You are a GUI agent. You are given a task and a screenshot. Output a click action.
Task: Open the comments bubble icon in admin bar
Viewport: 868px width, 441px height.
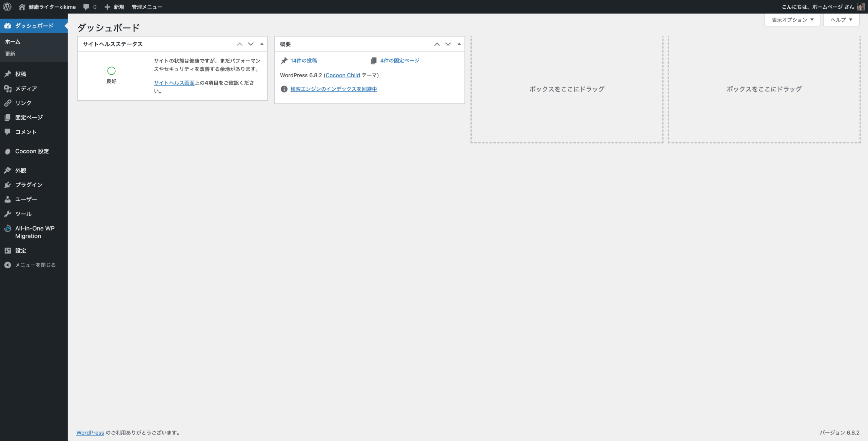(x=86, y=7)
